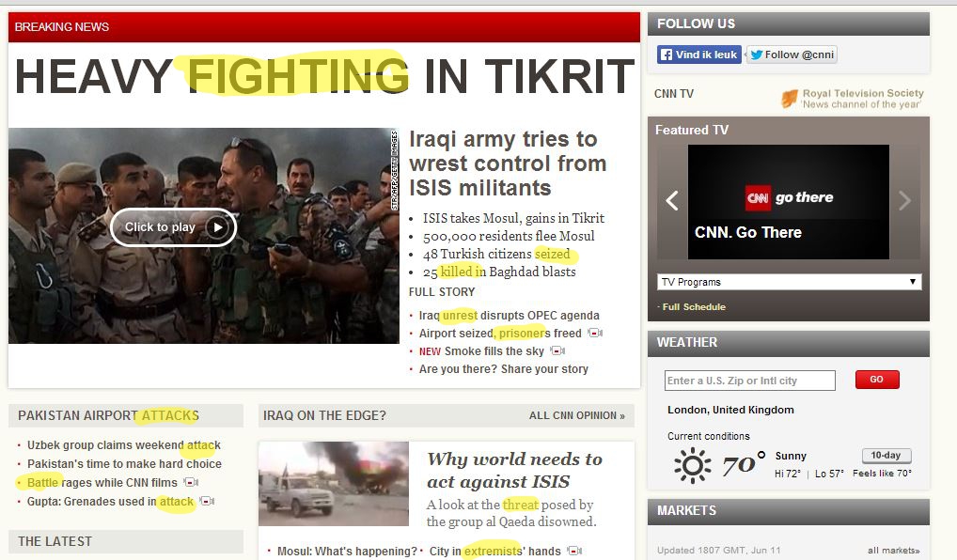The width and height of the screenshot is (957, 560).
Task: Open 'Why world needs to act against ISIS' headline
Action: click(514, 470)
